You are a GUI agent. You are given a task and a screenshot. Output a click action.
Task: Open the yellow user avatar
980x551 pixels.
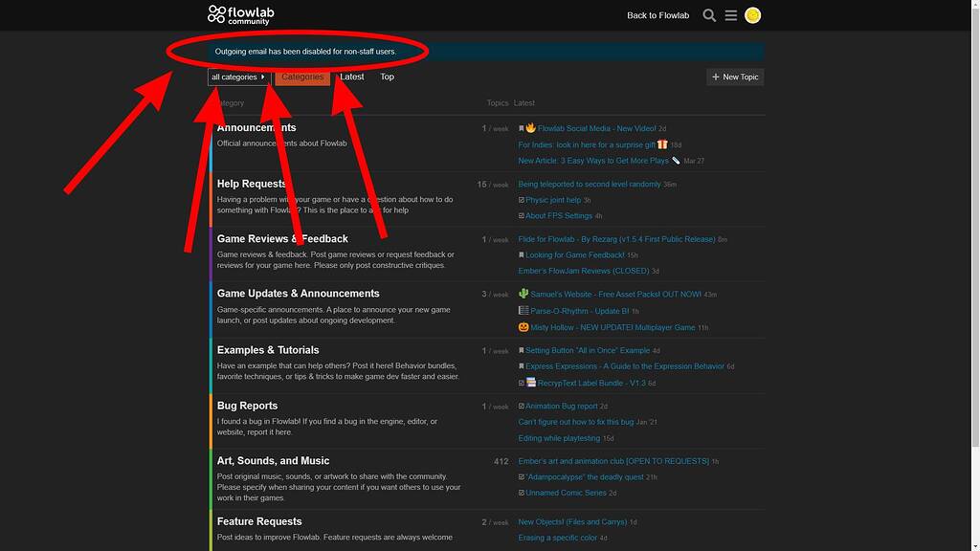752,15
